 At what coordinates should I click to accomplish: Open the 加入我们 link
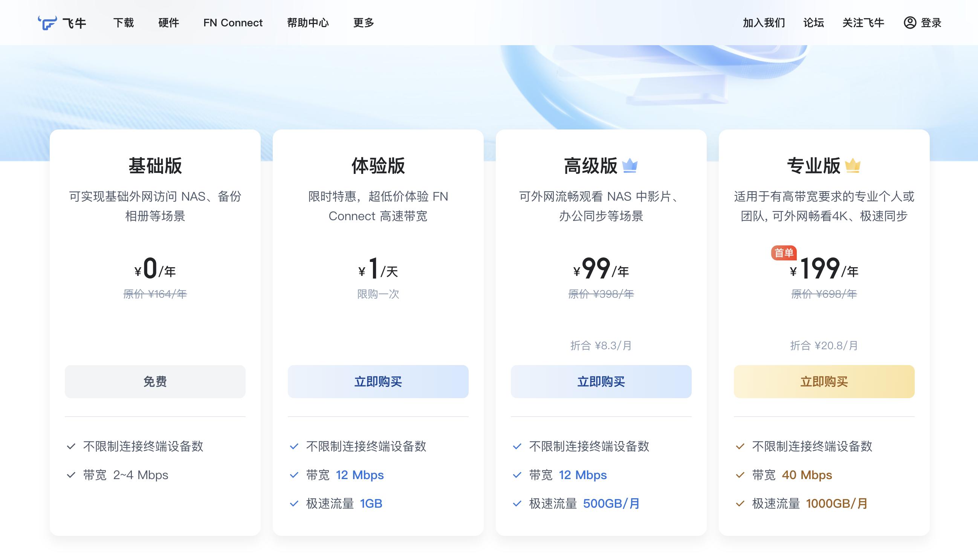[764, 23]
